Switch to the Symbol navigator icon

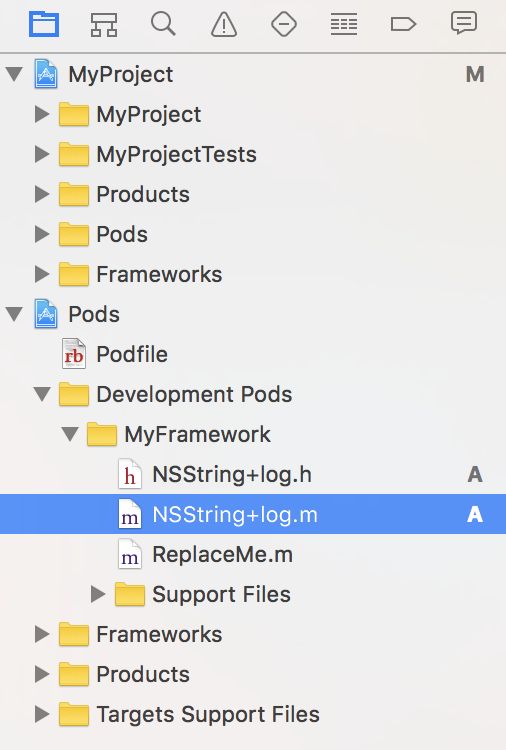coord(104,24)
